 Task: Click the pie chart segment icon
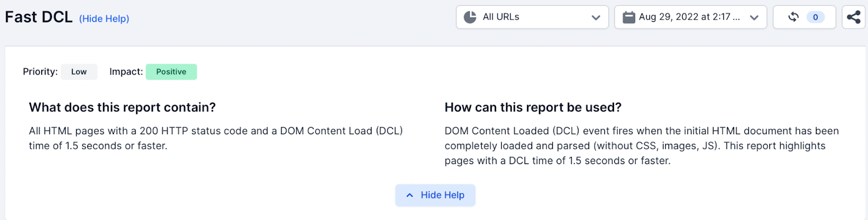[470, 17]
